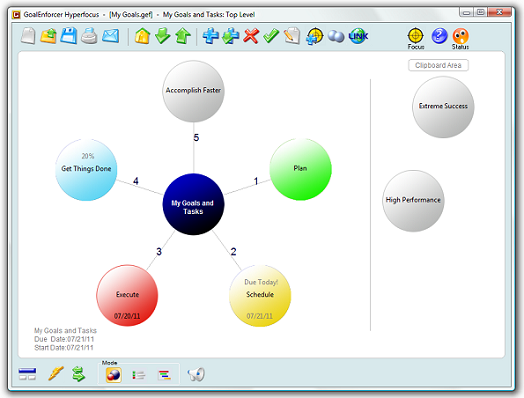The height and width of the screenshot is (398, 524).
Task: Open a file with folder icon
Action: coord(48,36)
